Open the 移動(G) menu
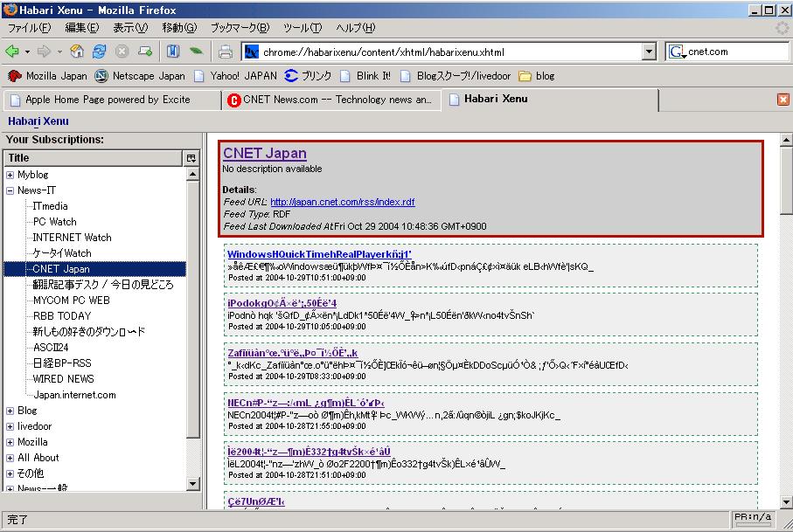Viewport: 793px width, 532px height. click(179, 28)
